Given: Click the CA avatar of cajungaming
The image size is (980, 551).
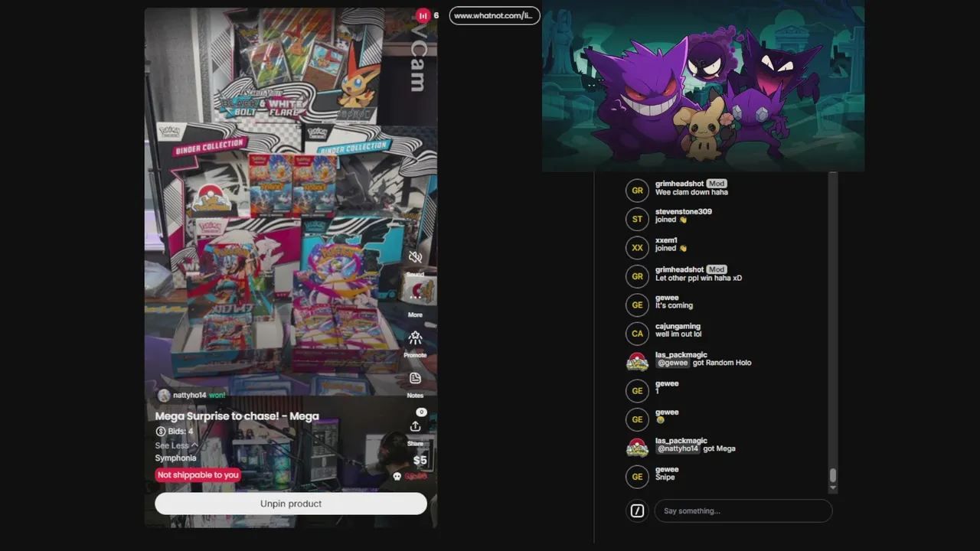Looking at the screenshot, I should coord(637,334).
